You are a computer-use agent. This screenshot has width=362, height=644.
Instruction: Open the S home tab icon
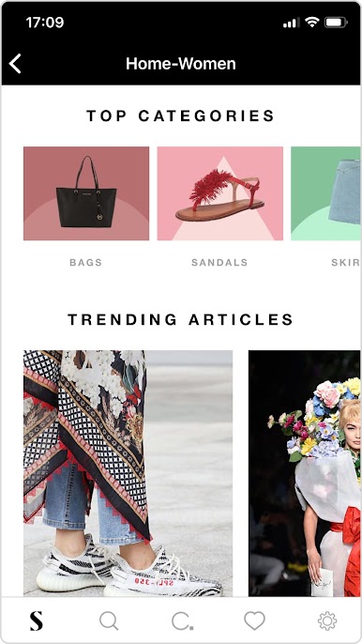pos(37,621)
